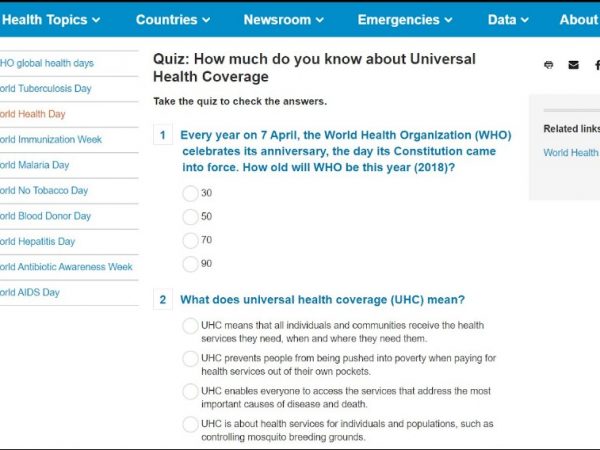Go to World Tuberculosis Day page
This screenshot has width=600, height=450.
pyautogui.click(x=46, y=88)
